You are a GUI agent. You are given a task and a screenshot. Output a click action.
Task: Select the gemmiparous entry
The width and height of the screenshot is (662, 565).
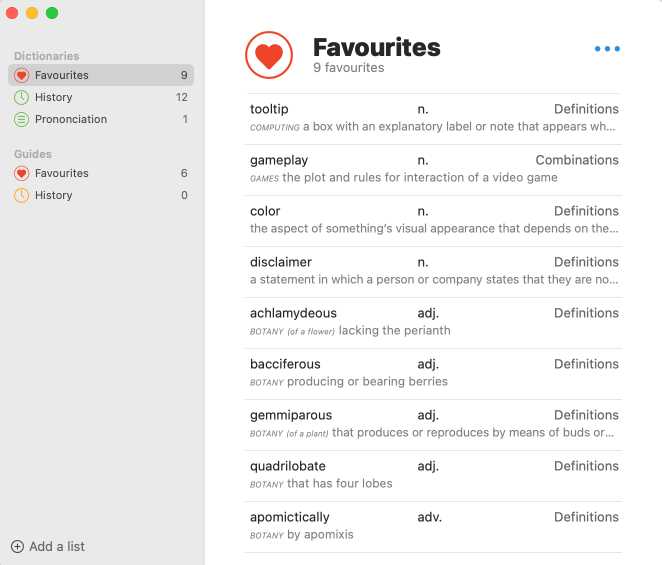(x=433, y=424)
